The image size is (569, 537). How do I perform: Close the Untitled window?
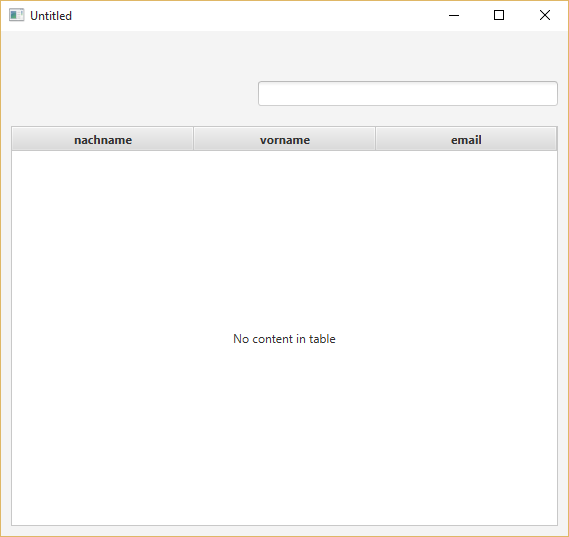point(545,15)
